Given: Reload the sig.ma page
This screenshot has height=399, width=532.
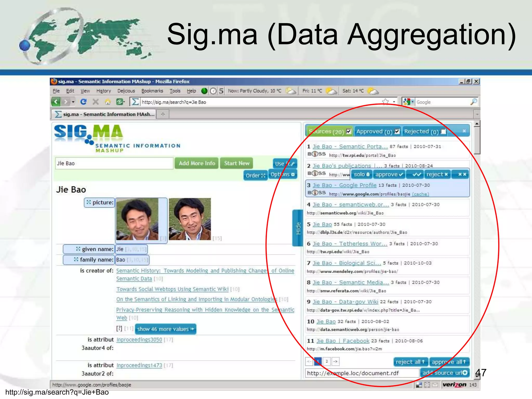Looking at the screenshot, I should [x=83, y=102].
